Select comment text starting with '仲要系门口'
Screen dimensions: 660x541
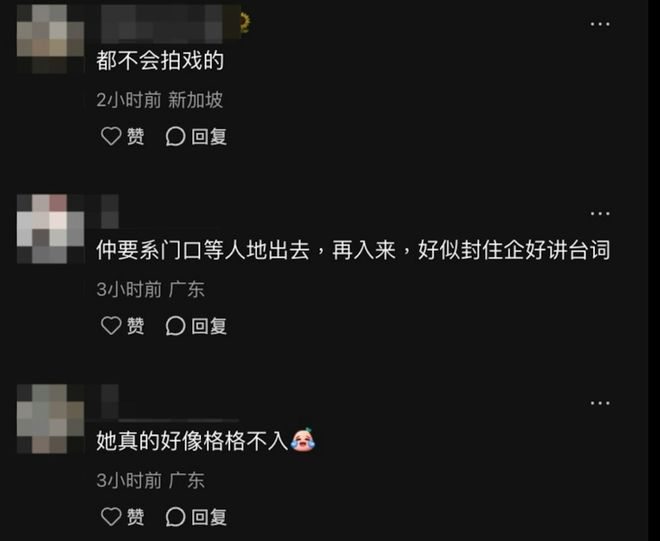(x=353, y=250)
